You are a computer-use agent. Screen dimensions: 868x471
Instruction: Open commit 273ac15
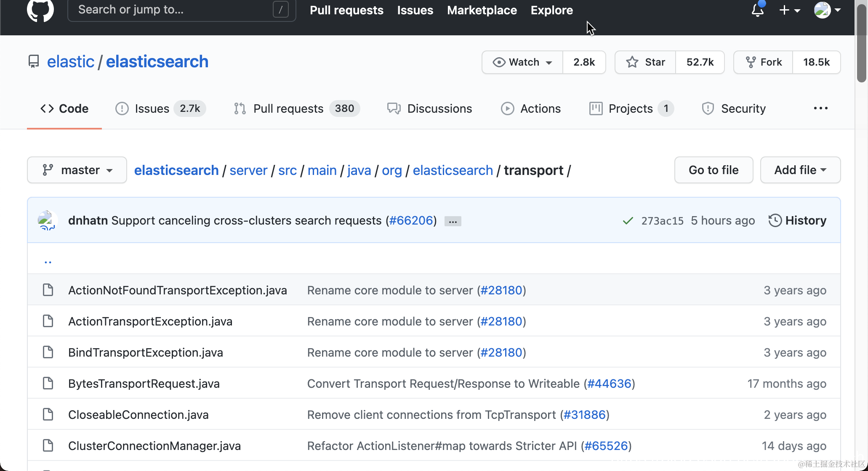pos(663,221)
